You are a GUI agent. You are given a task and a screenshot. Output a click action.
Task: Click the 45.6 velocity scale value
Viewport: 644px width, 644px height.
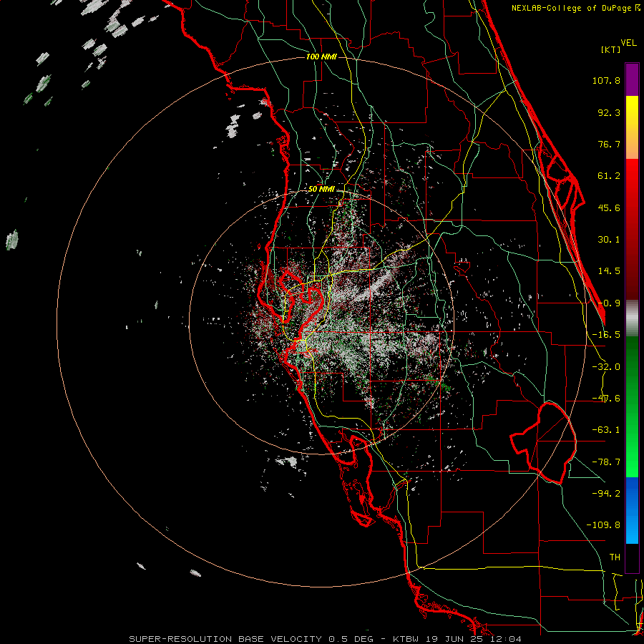point(609,208)
